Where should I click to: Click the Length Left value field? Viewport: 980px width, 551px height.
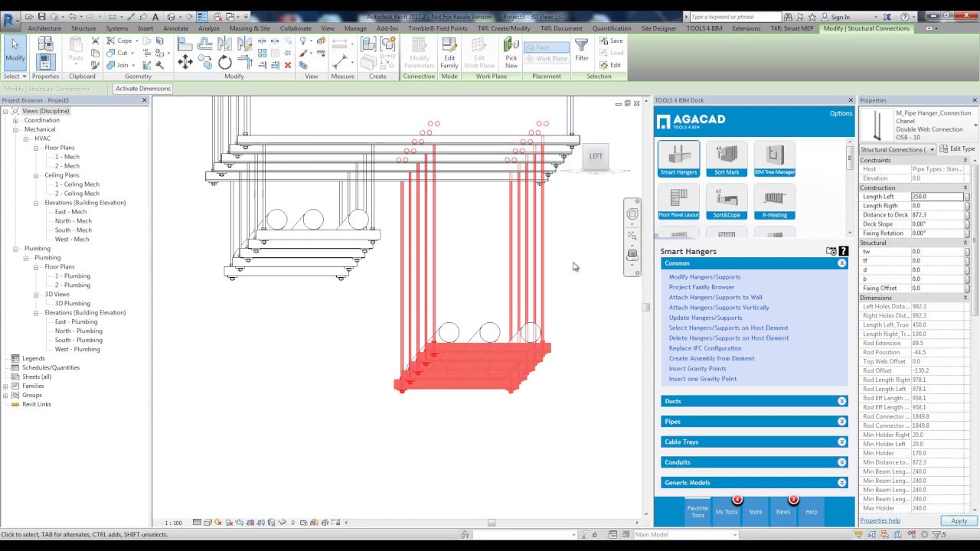pos(936,197)
